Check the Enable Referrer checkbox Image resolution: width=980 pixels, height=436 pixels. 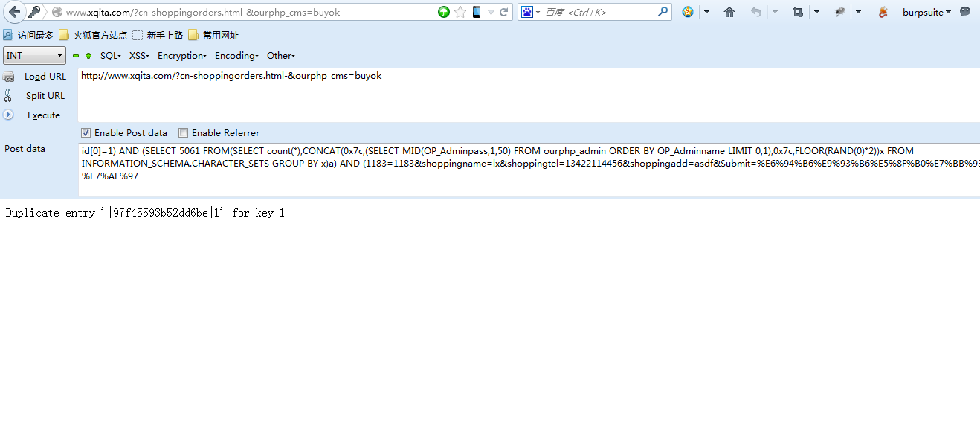pos(184,133)
